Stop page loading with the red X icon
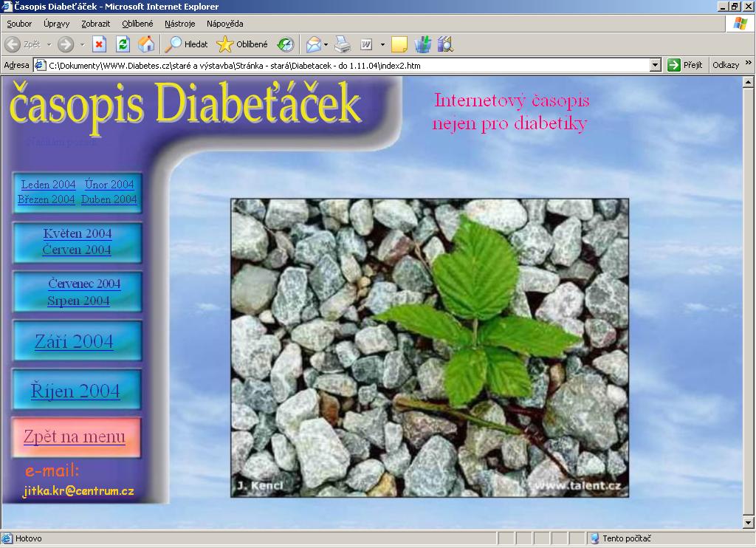 click(100, 45)
